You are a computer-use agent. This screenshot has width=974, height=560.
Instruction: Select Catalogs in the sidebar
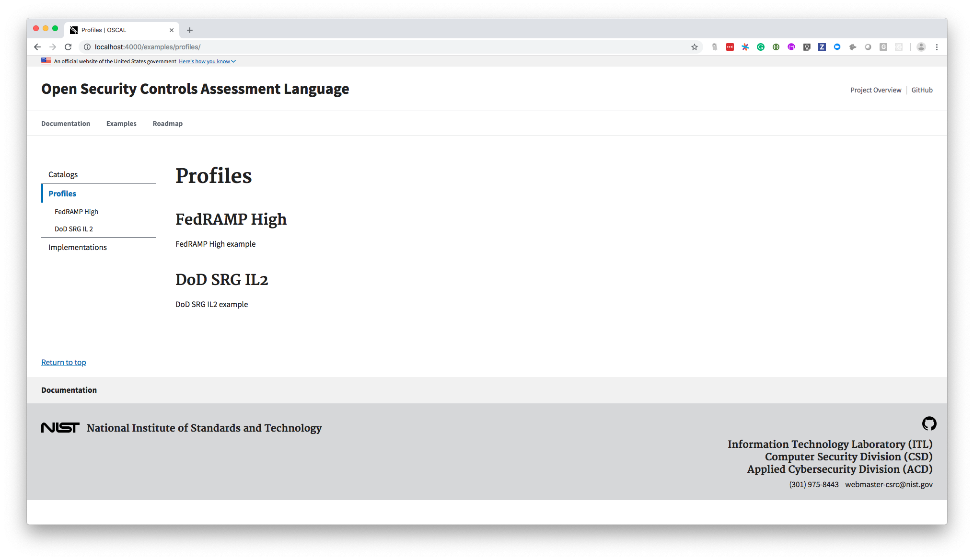(x=63, y=174)
